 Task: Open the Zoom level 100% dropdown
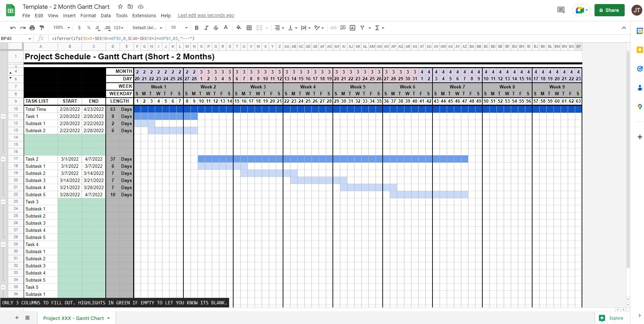[60, 27]
